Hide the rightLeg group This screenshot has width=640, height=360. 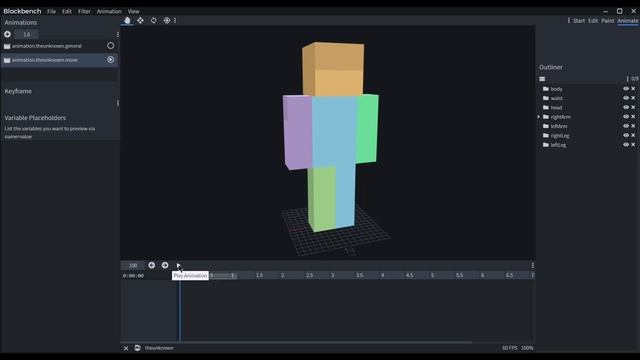click(626, 136)
